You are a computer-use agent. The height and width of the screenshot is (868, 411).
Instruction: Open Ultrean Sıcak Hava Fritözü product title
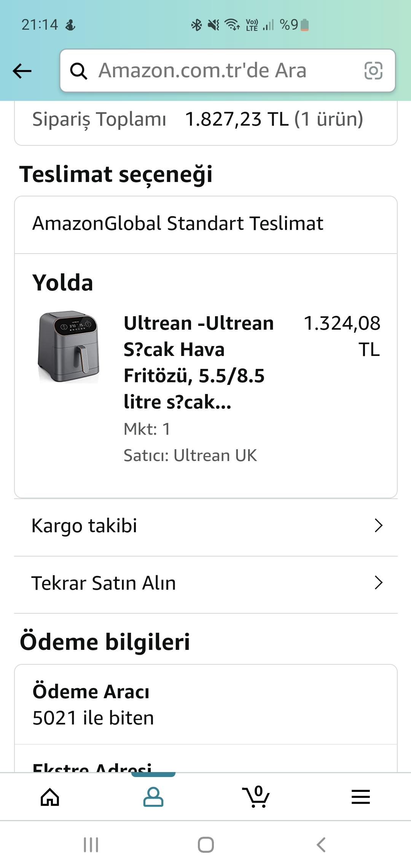click(x=199, y=362)
